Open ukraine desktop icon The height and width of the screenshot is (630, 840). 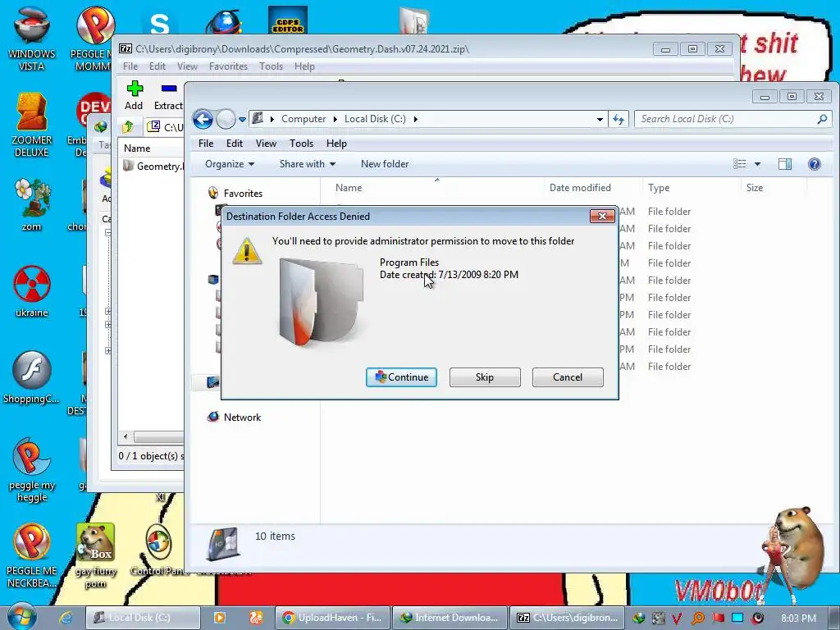click(32, 291)
